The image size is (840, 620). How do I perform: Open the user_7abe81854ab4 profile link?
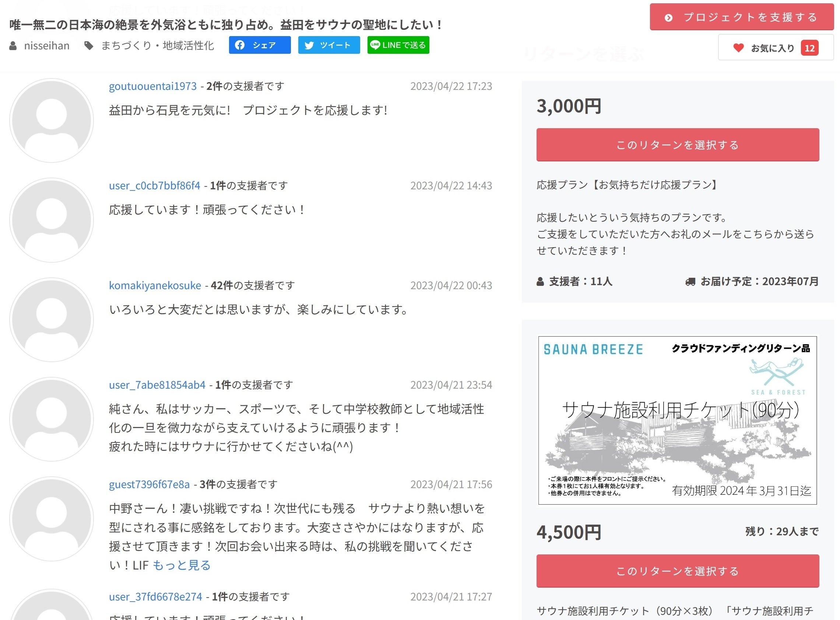[157, 385]
